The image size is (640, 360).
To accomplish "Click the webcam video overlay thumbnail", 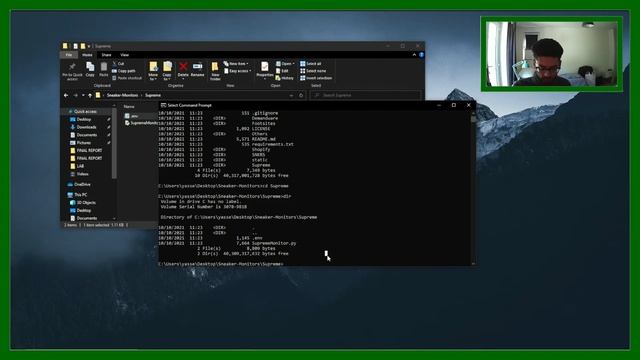I will coord(552,54).
